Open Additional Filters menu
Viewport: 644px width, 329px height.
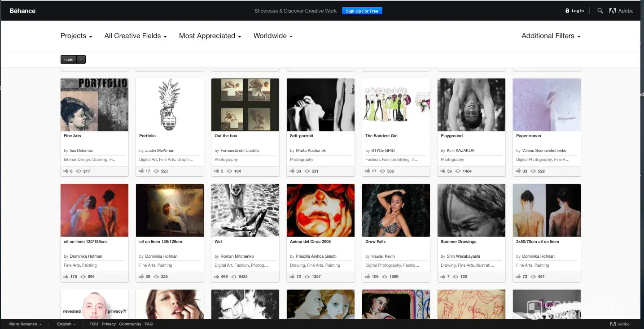[551, 36]
